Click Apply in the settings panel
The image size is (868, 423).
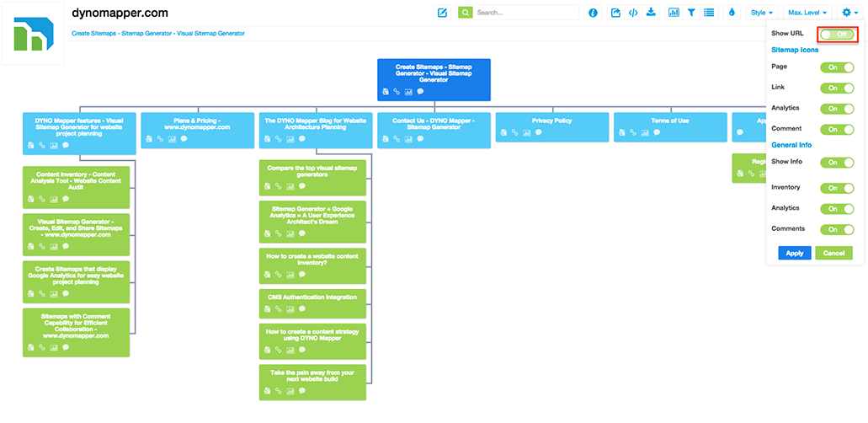click(795, 253)
